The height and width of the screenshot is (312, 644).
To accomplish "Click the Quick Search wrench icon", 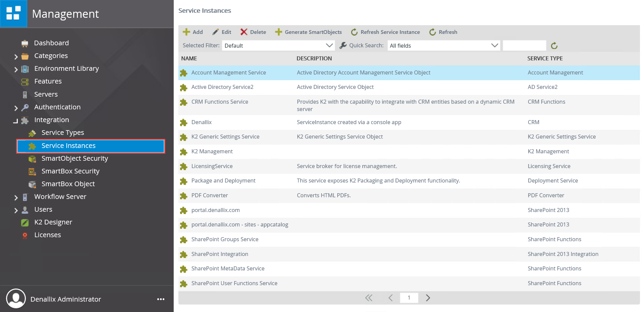I will 343,45.
